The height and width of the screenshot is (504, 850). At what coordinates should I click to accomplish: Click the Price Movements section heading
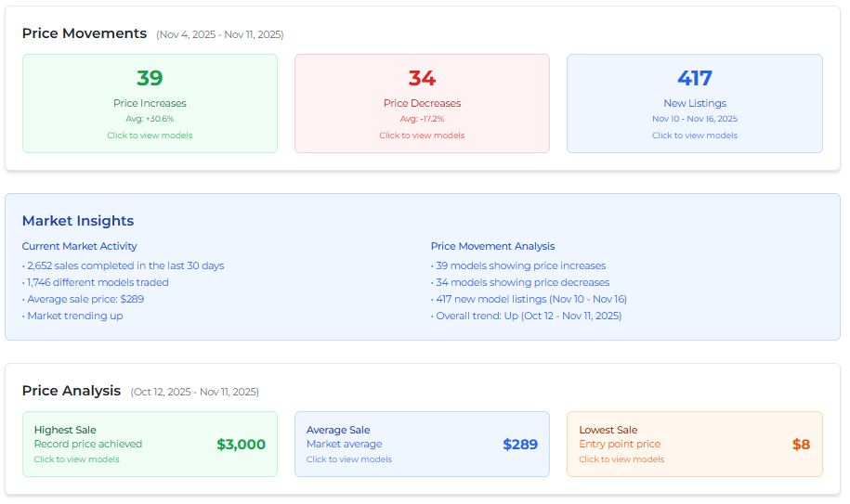coord(85,33)
